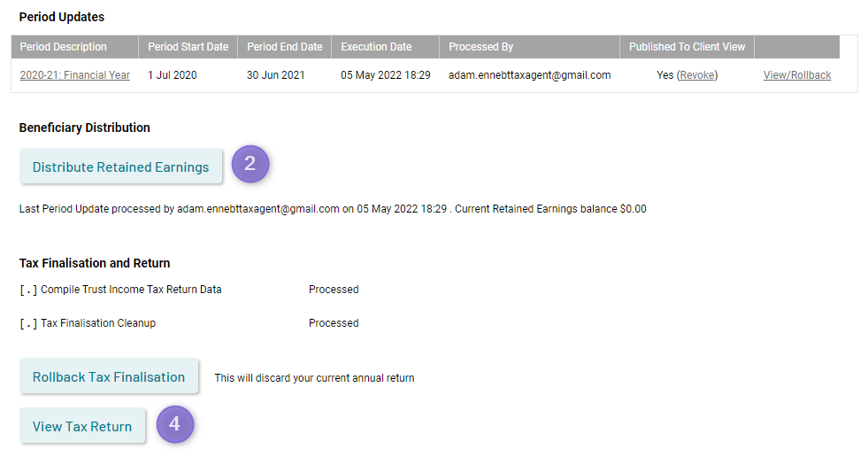Screen dimensions: 868x457
Task: Click the Tax Finalisation and Return heading
Action: pyautogui.click(x=95, y=263)
